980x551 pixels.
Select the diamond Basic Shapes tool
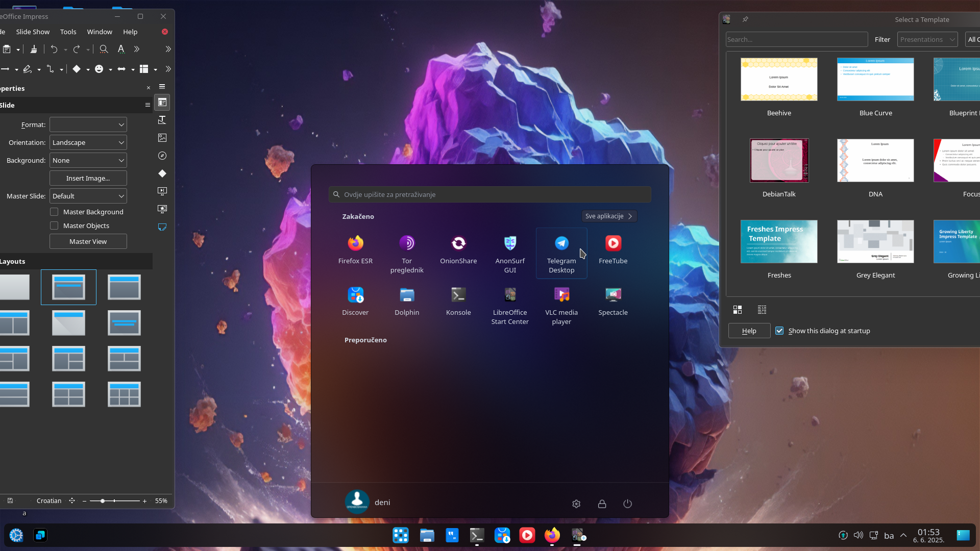(x=77, y=69)
